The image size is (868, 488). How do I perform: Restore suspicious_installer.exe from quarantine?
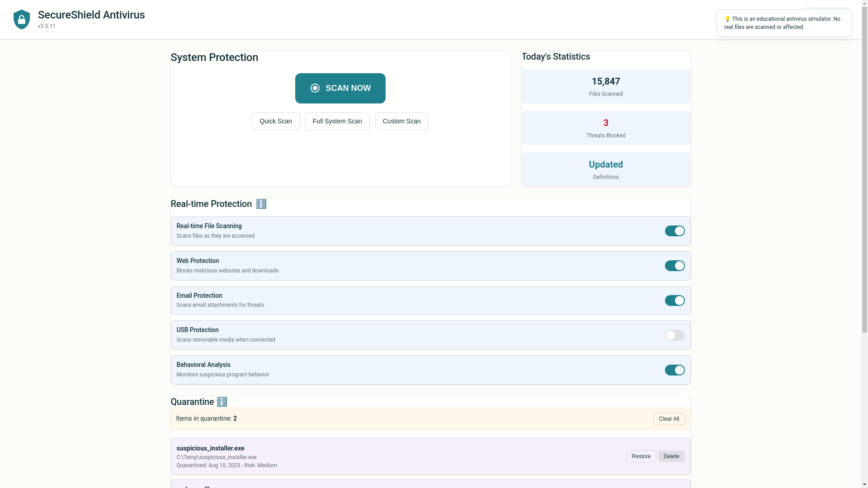pos(641,456)
